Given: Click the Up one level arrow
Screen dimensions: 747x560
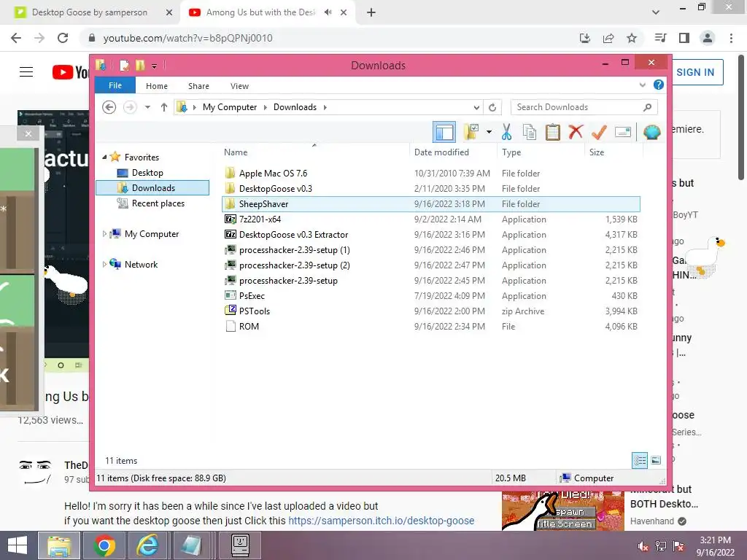Looking at the screenshot, I should 164,107.
